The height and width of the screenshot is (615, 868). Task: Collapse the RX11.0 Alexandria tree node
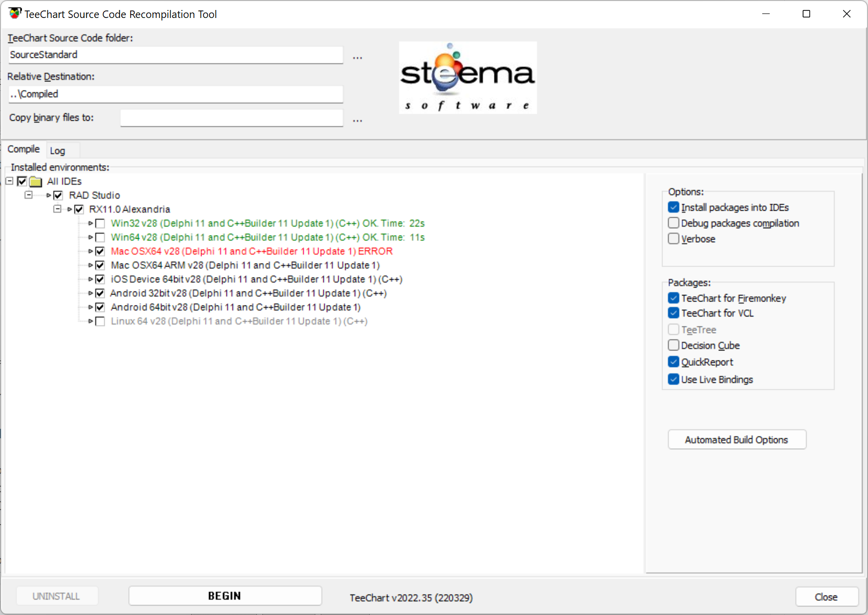click(x=57, y=209)
